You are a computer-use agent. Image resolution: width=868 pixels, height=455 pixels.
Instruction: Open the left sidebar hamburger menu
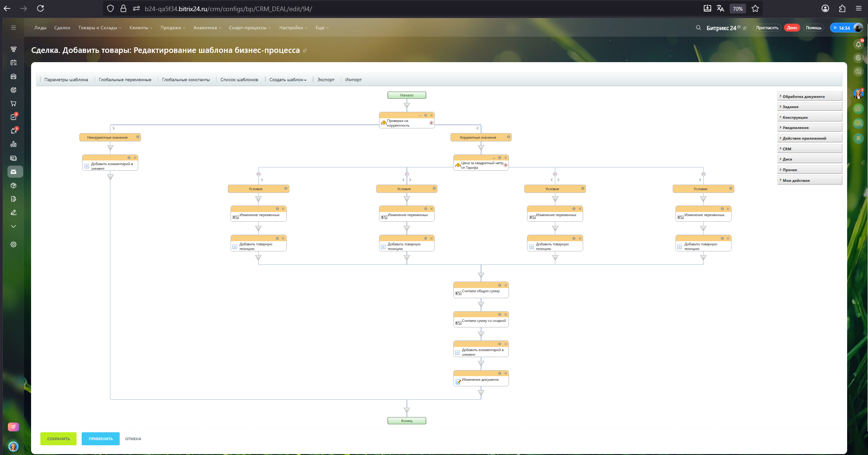pos(13,28)
